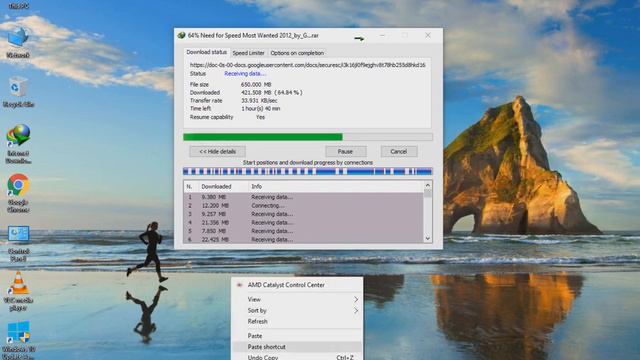This screenshot has height=360, width=640.
Task: Open the Windows 10 Update shortcut
Action: point(18,340)
